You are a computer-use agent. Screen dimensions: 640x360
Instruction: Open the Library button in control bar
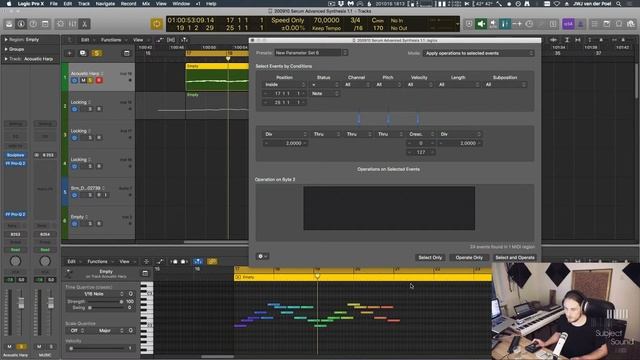(x=9, y=24)
